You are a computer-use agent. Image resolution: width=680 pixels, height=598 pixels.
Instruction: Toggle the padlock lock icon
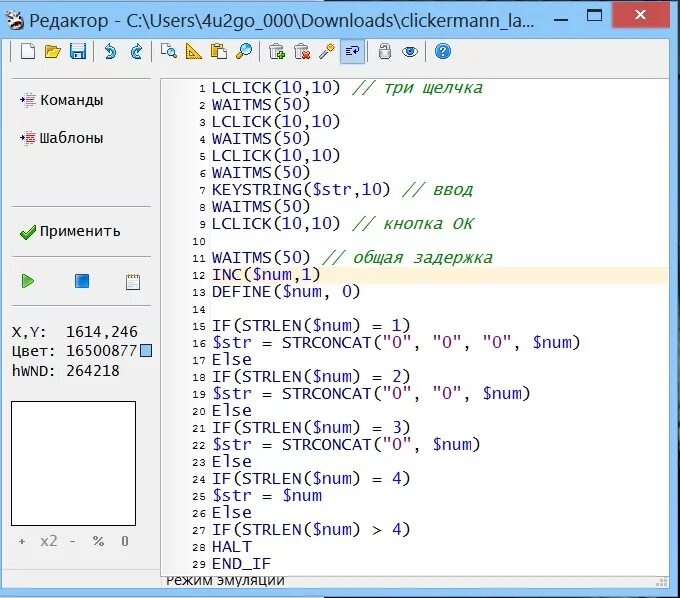(385, 52)
